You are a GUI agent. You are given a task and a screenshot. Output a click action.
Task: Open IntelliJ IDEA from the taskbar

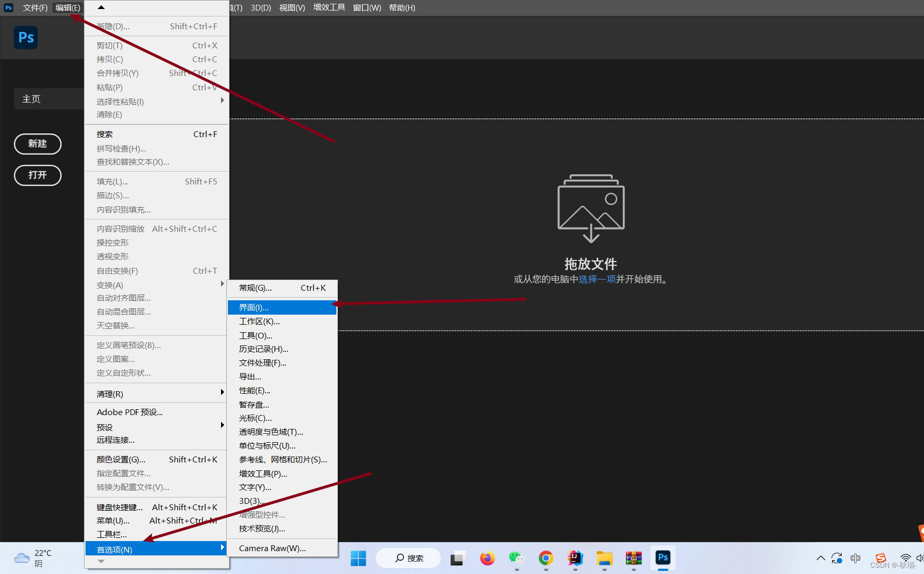(x=575, y=558)
